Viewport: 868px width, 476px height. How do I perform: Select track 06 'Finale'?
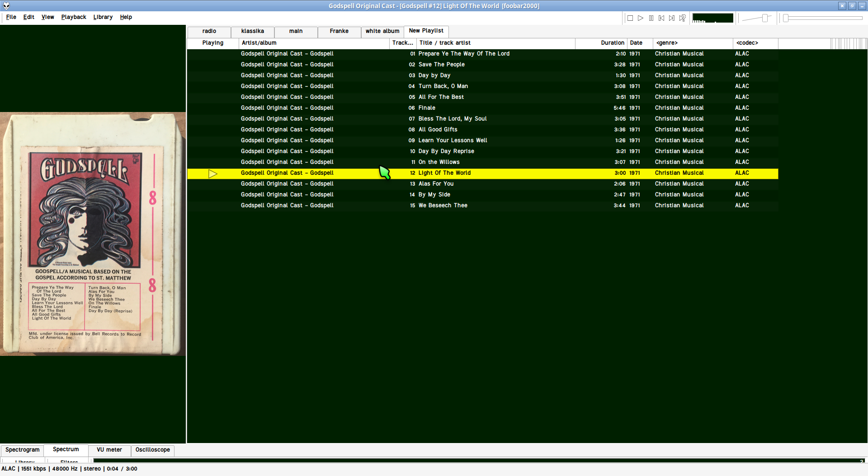pos(483,108)
